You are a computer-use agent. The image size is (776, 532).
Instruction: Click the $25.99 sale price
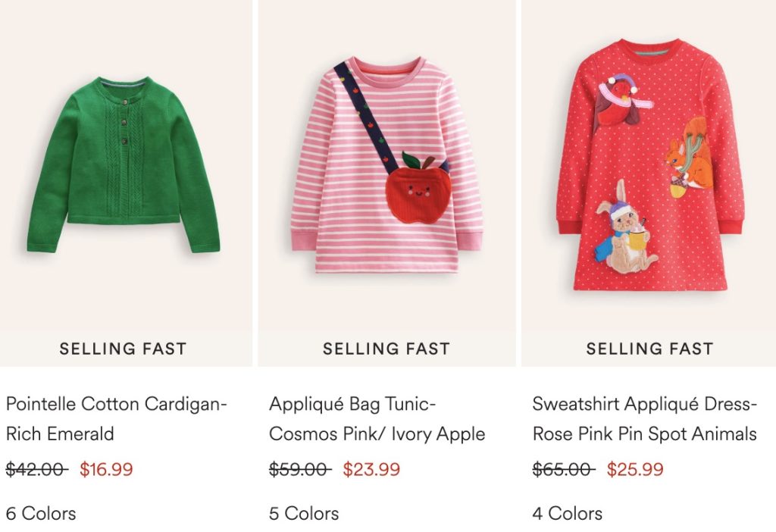point(635,470)
